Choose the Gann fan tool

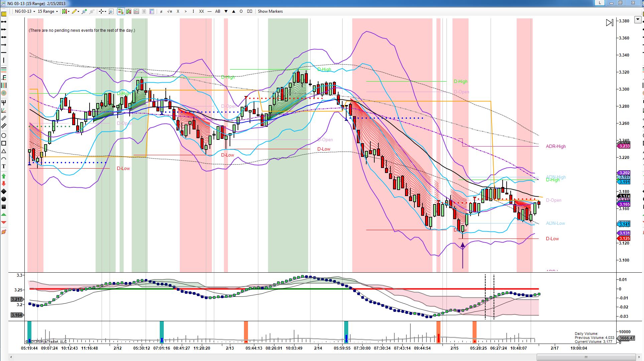tap(4, 110)
